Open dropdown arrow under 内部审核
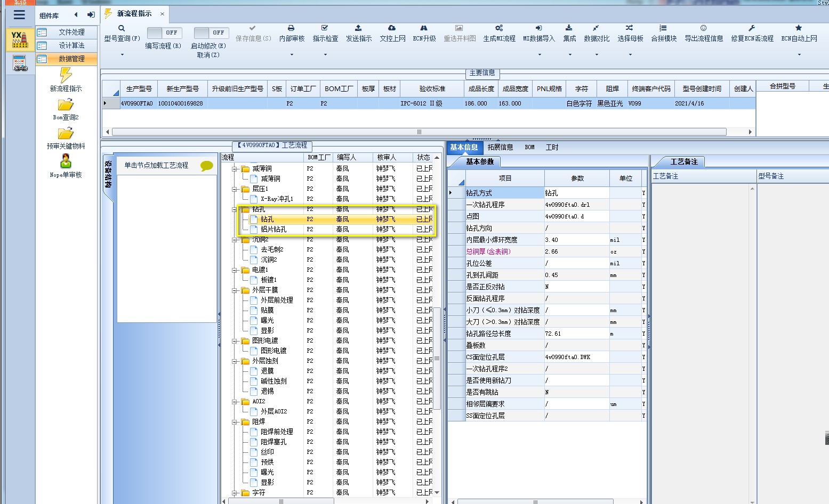Viewport: 829px width, 504px height. point(291,54)
